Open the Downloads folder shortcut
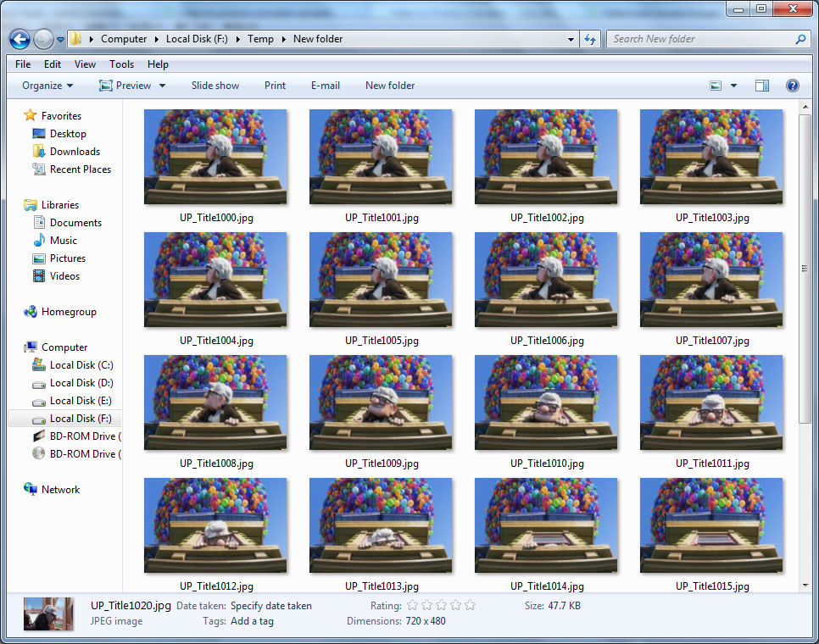 [75, 152]
